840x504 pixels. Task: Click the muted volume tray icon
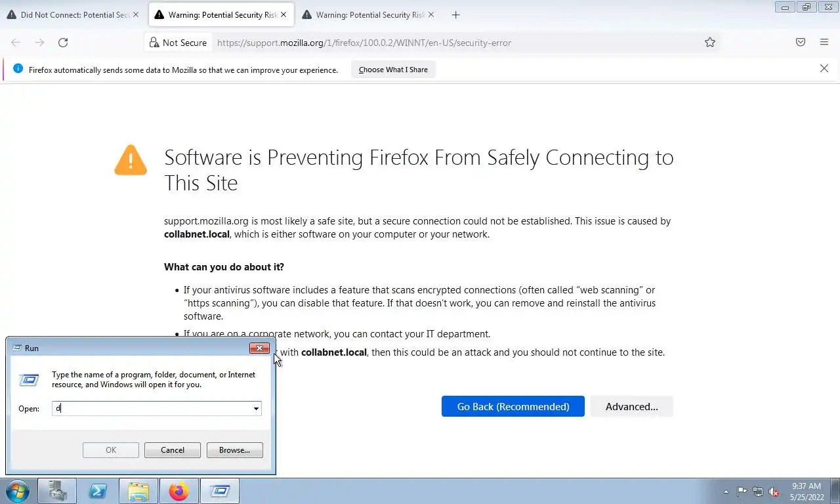pyautogui.click(x=774, y=492)
